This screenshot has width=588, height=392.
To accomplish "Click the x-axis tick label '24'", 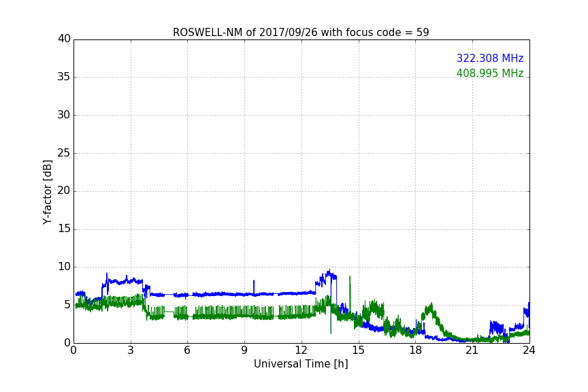I will pos(529,350).
